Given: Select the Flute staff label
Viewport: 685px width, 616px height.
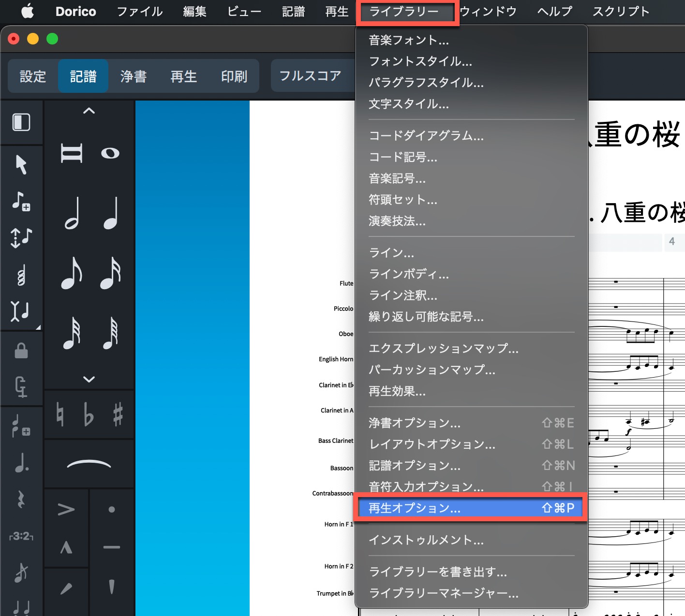Looking at the screenshot, I should [346, 283].
